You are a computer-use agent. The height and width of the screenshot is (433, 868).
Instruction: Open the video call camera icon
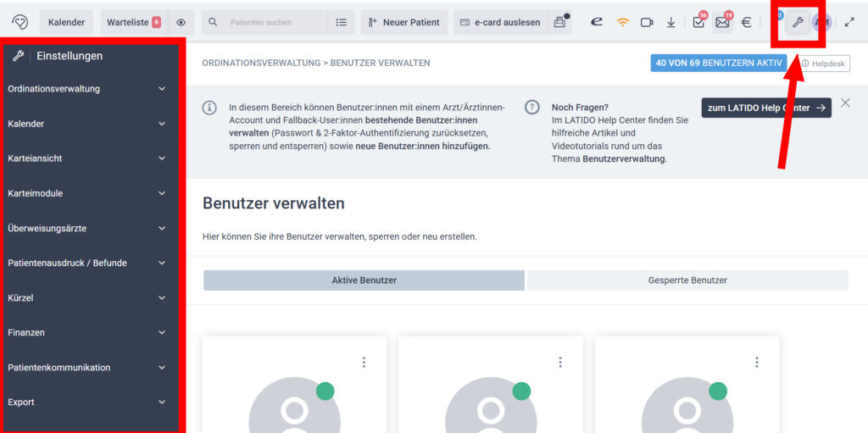pos(647,22)
